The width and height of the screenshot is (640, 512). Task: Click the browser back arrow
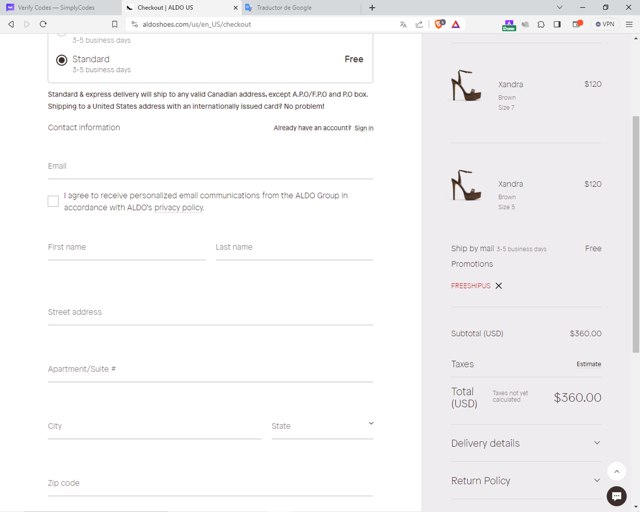[x=11, y=24]
